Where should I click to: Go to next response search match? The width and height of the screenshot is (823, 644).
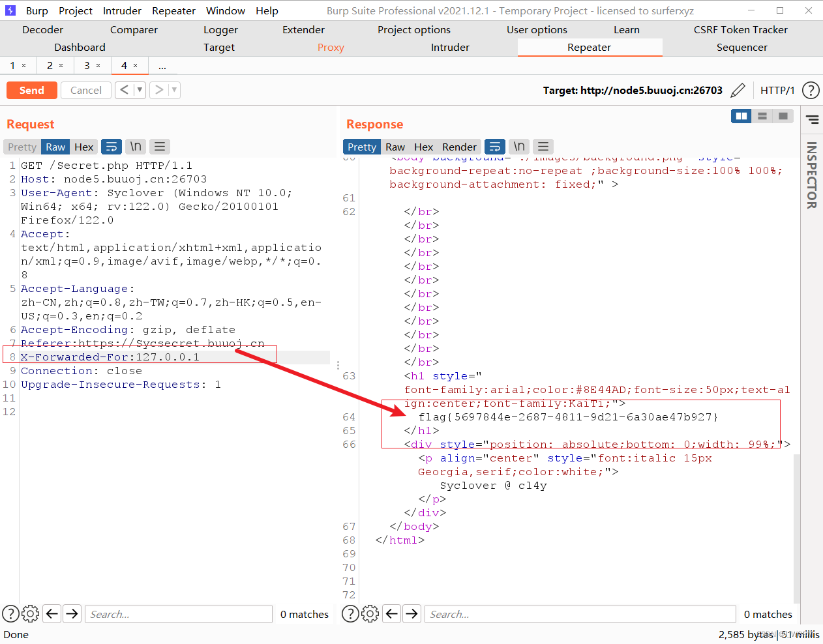pos(411,613)
